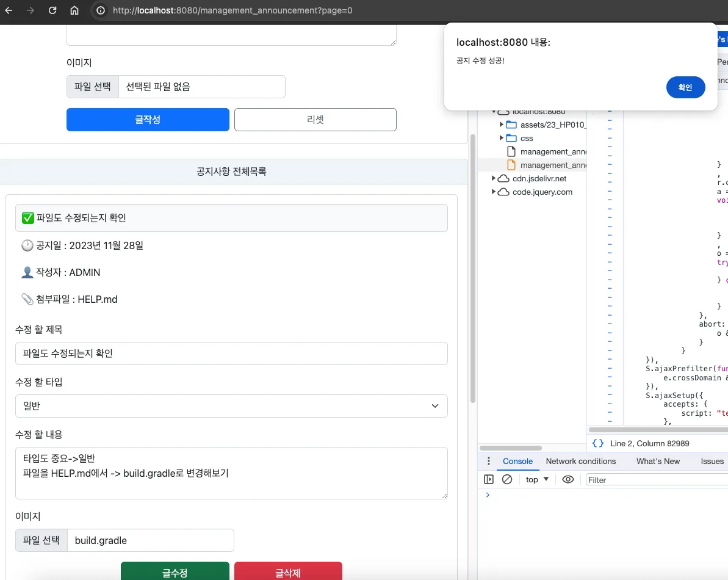This screenshot has height=580, width=728.
Task: Choose file with lower 파일 선택 button
Action: point(41,540)
